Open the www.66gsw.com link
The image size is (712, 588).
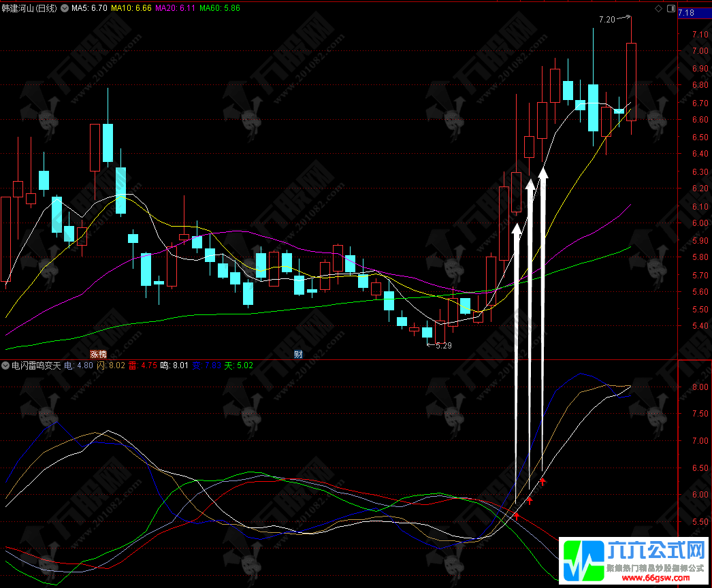656,578
